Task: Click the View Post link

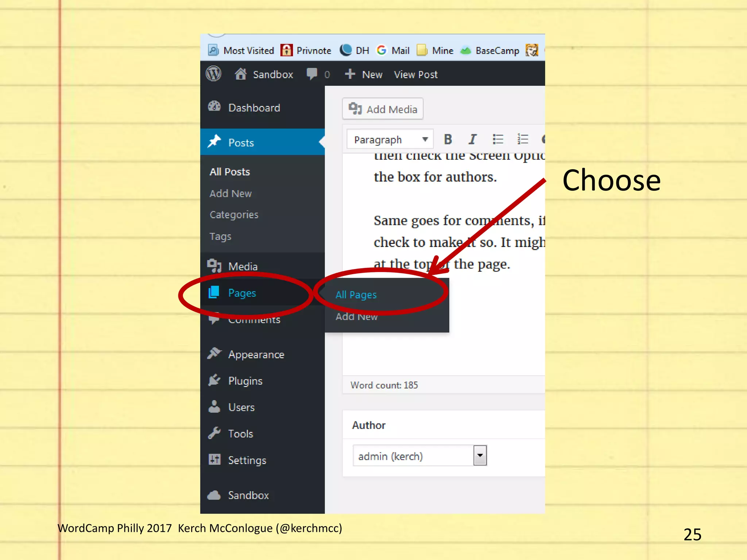Action: coord(415,74)
